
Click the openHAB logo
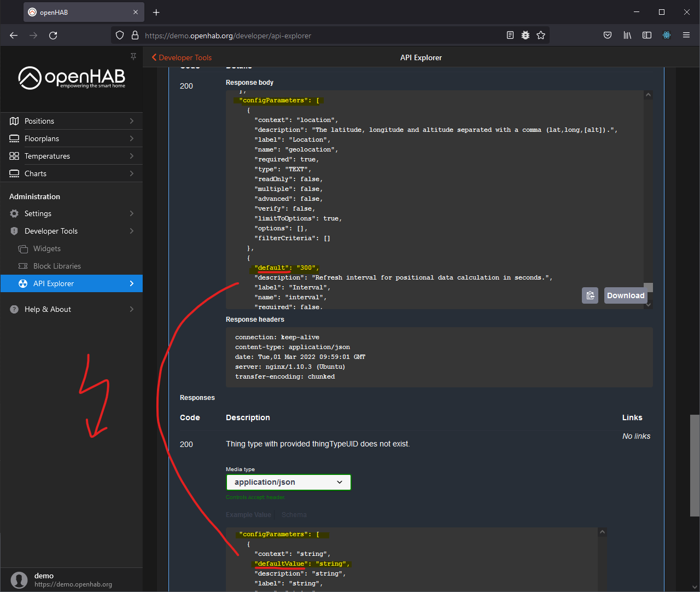(x=72, y=78)
